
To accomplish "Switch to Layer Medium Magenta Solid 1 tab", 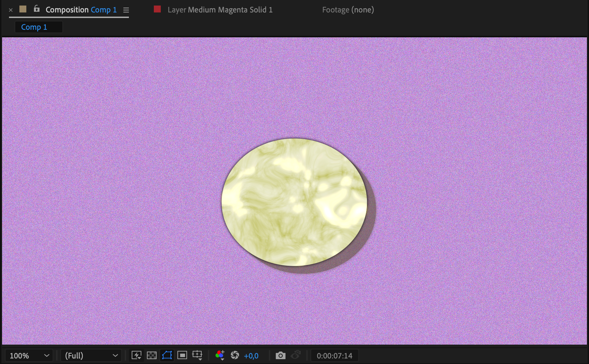I will coord(220,10).
